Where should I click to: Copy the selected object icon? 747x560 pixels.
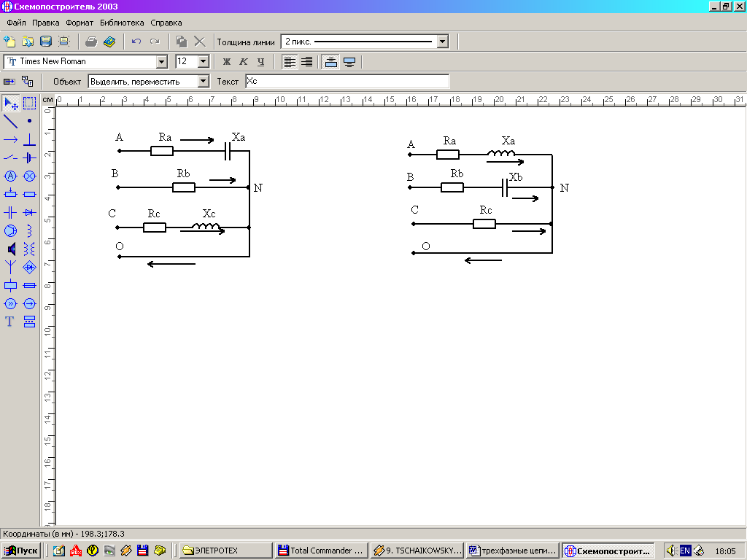tap(182, 42)
